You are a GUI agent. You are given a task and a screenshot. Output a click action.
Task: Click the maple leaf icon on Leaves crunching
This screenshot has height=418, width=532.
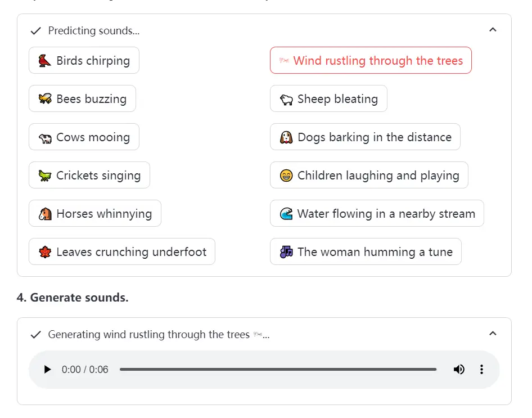coord(46,251)
